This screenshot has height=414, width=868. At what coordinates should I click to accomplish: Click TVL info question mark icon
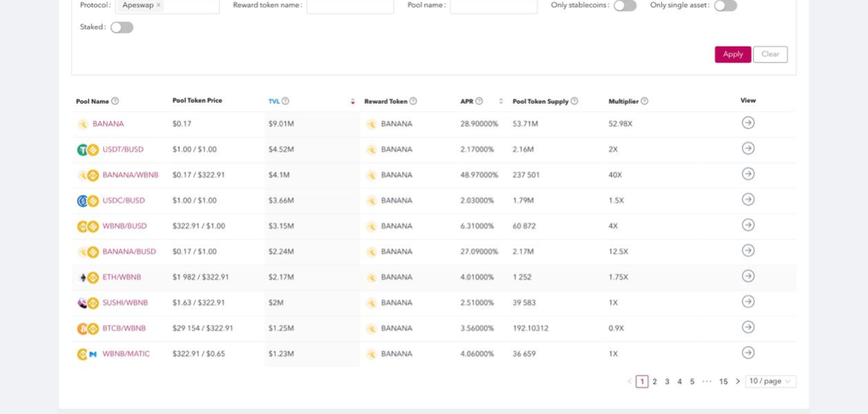pyautogui.click(x=285, y=101)
